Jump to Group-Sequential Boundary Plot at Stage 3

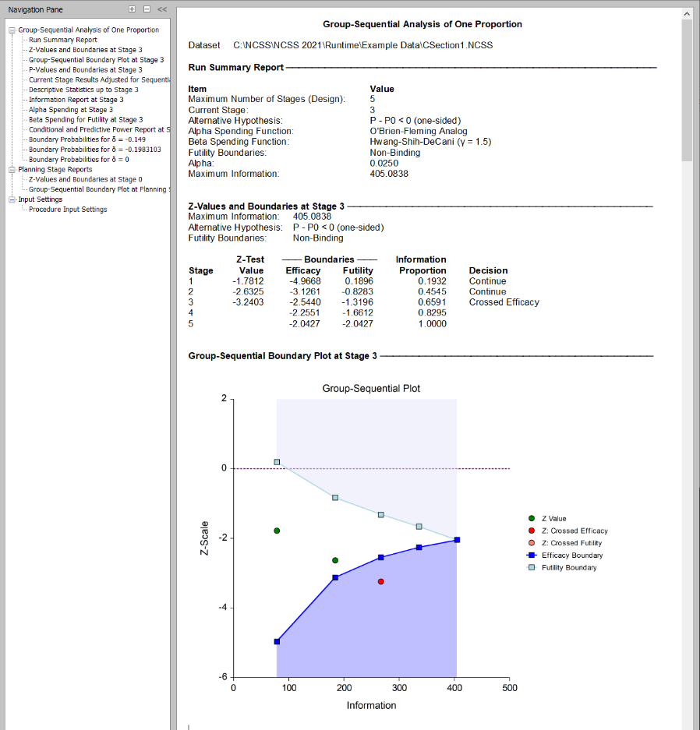point(96,60)
